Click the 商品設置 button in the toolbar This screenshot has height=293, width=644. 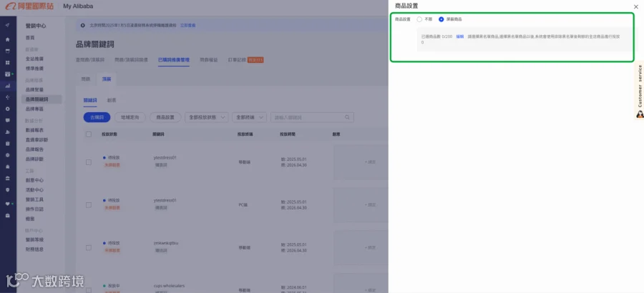(165, 117)
